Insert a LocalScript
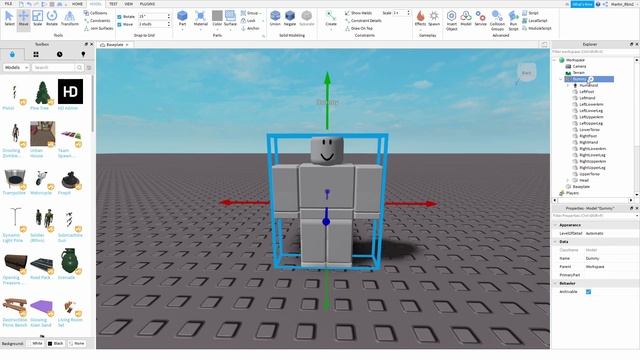 click(535, 20)
